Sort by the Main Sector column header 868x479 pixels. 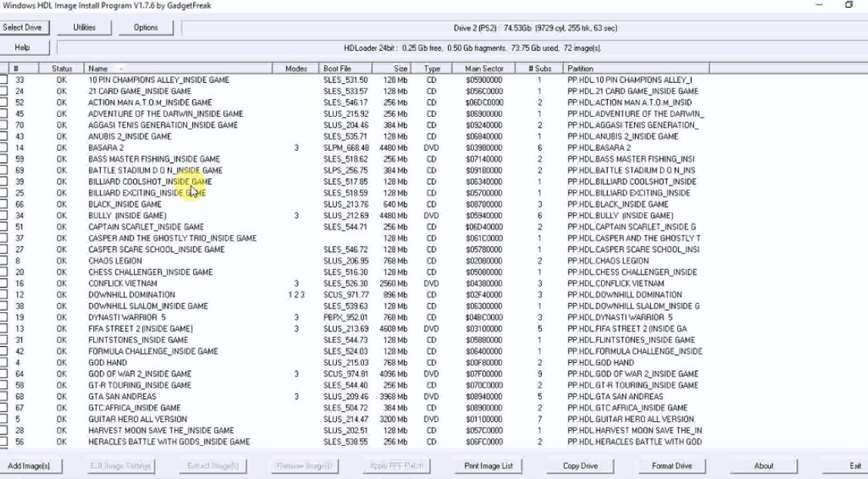coord(483,68)
